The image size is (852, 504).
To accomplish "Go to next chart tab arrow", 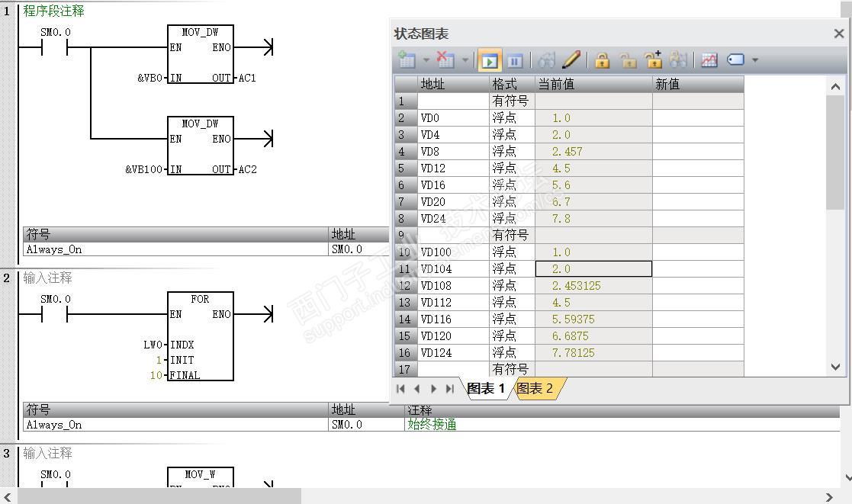I will pyautogui.click(x=433, y=389).
